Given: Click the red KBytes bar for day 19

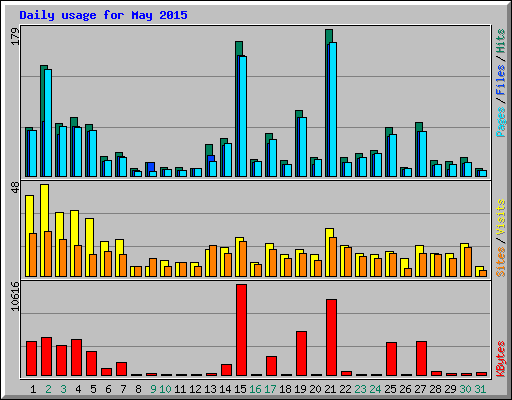Looking at the screenshot, I should point(301,354).
